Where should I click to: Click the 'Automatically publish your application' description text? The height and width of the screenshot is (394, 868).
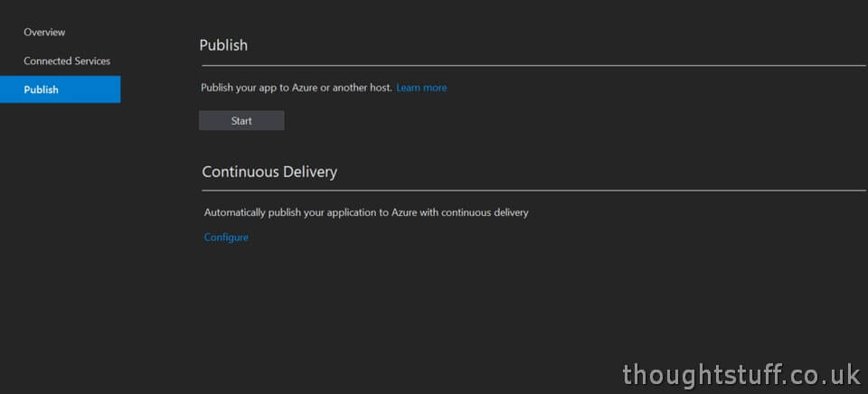(366, 212)
